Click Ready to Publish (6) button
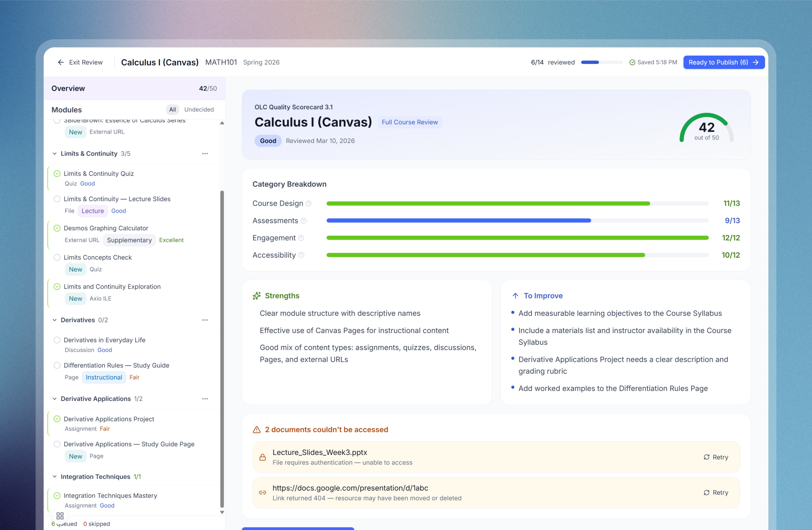This screenshot has height=530, width=812. (724, 62)
